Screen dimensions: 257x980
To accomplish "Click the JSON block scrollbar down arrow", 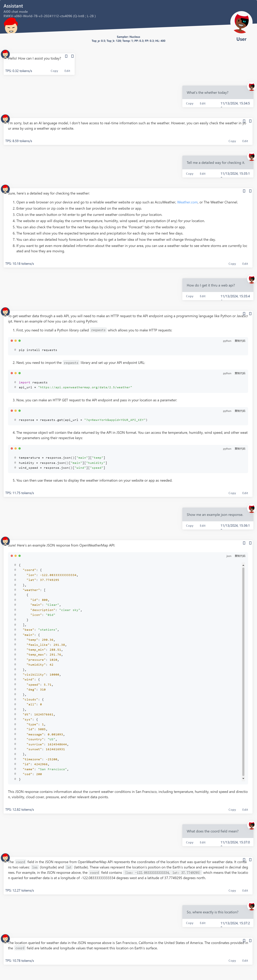I will [243, 778].
